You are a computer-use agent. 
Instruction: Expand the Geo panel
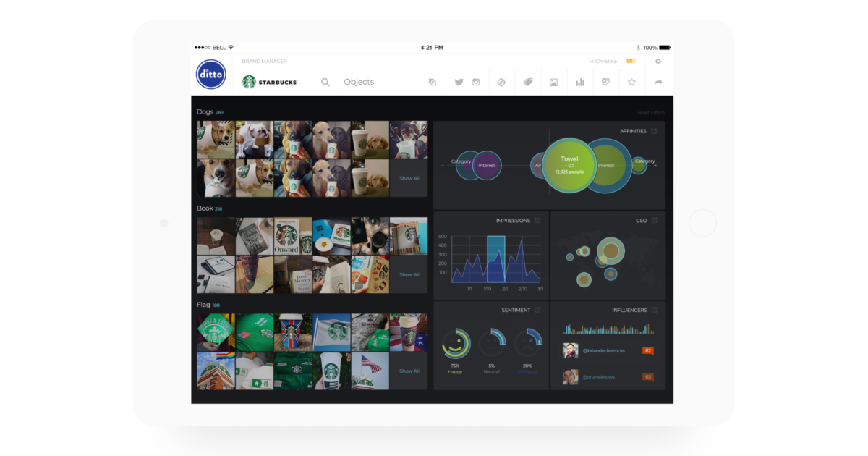655,221
